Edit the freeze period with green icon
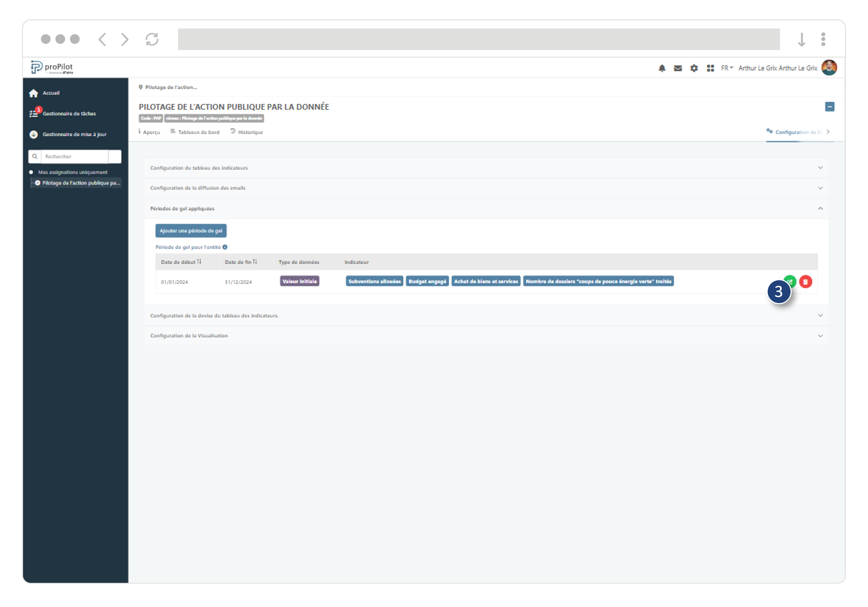The width and height of the screenshot is (868, 607). point(790,281)
